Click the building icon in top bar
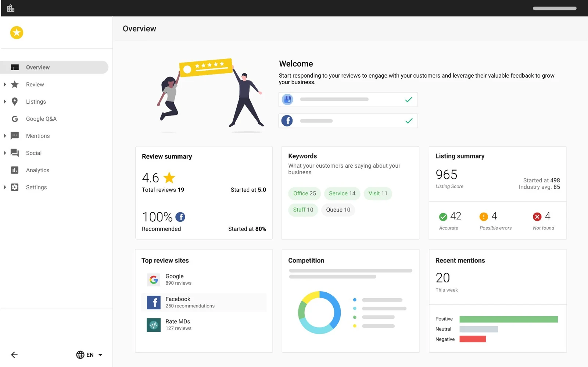Image resolution: width=588 pixels, height=367 pixels. pos(11,8)
